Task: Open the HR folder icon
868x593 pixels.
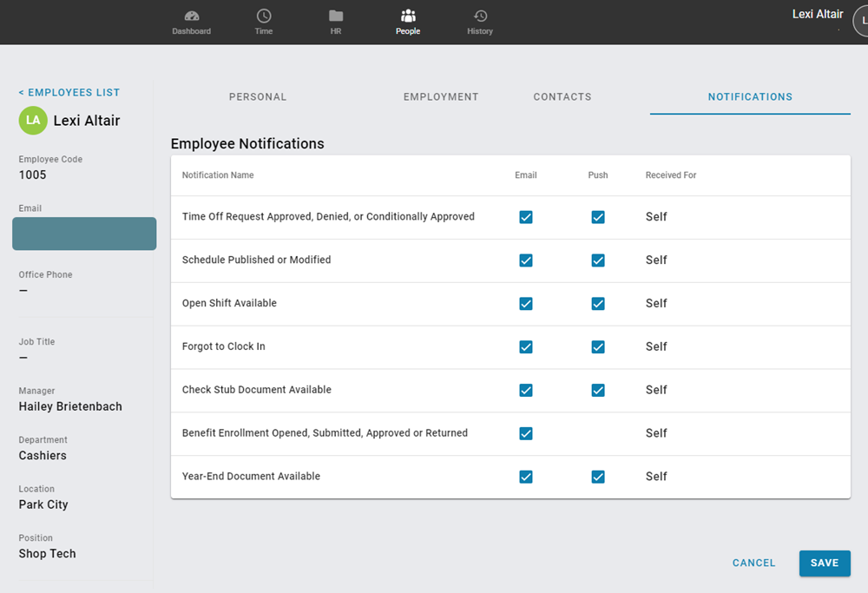Action: [335, 21]
